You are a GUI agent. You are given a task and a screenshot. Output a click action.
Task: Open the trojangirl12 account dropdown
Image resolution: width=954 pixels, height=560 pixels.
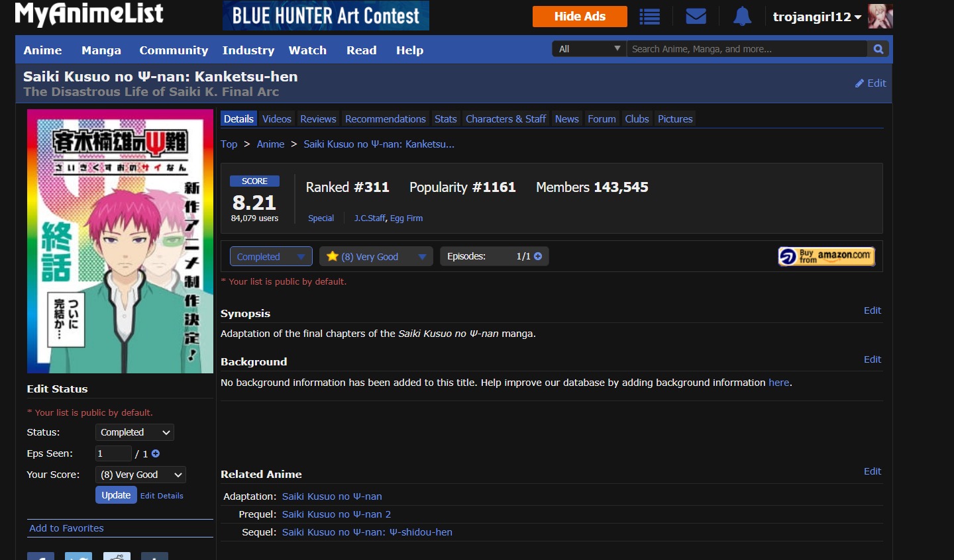click(817, 17)
